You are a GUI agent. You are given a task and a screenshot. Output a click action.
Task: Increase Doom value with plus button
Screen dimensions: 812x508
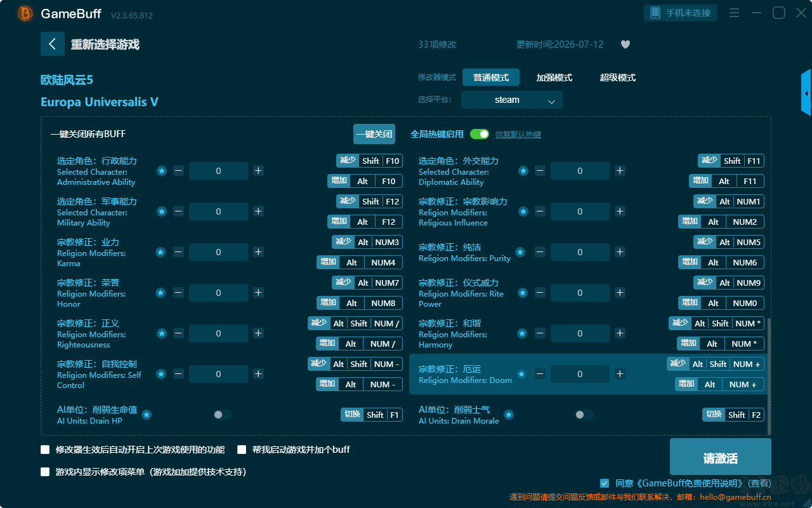click(620, 374)
